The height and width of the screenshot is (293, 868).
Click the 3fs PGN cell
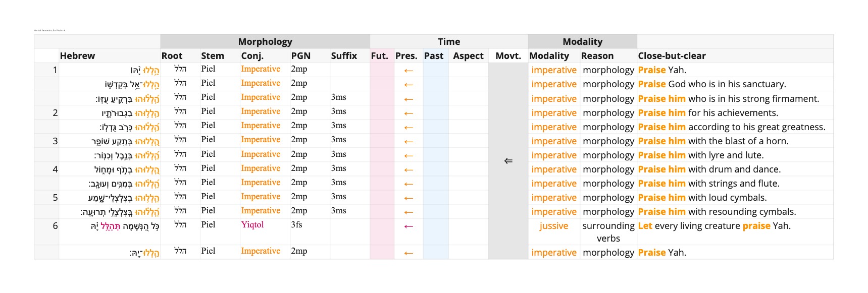pyautogui.click(x=296, y=225)
